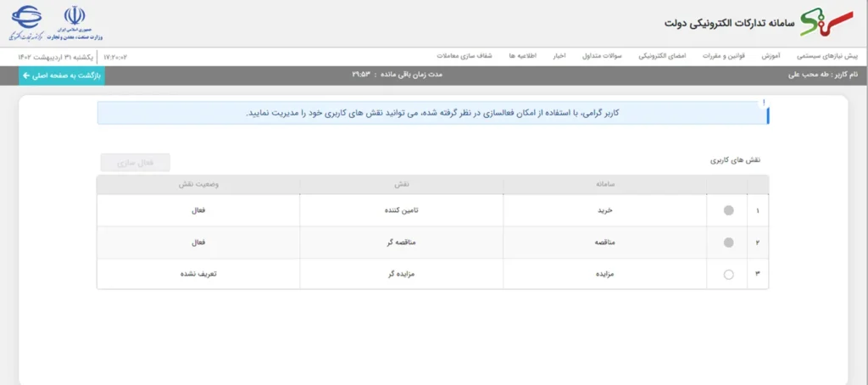Viewport: 868px width, 385px height.
Task: Click the مناقصه گر cell
Action: click(x=403, y=243)
